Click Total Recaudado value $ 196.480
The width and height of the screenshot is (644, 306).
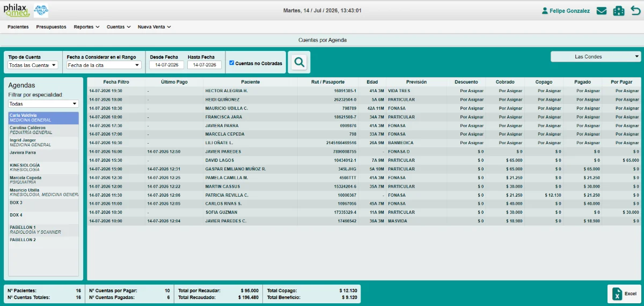click(x=247, y=297)
